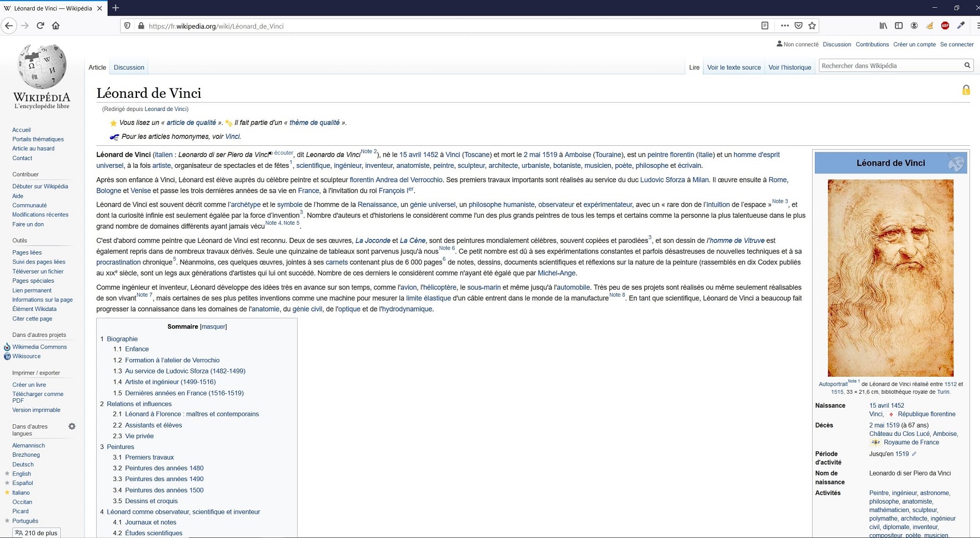Open Citer cette page in sidebar
Image resolution: width=980 pixels, height=538 pixels.
point(32,319)
